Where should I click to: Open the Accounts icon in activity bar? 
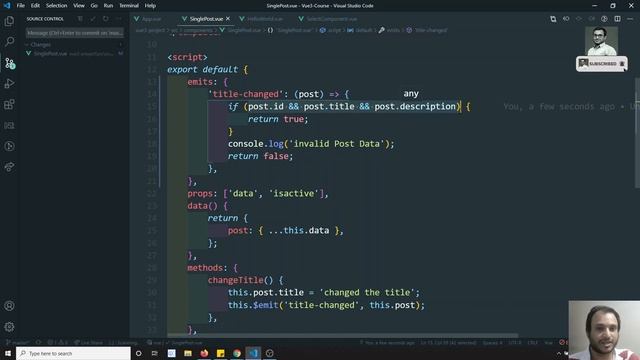point(9,306)
